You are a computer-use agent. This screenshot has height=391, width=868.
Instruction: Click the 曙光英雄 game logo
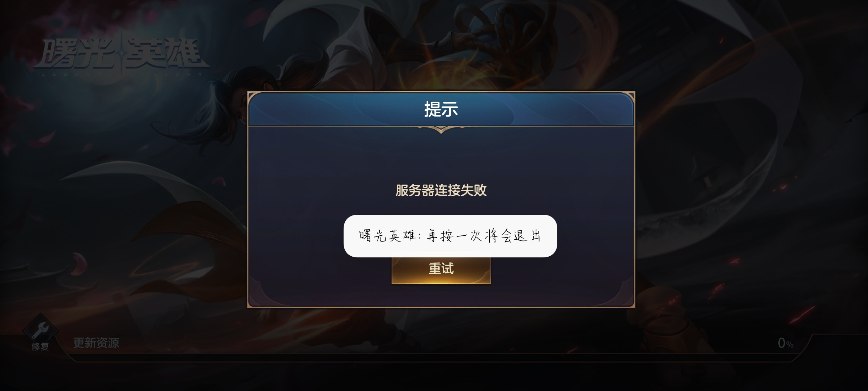[x=121, y=54]
